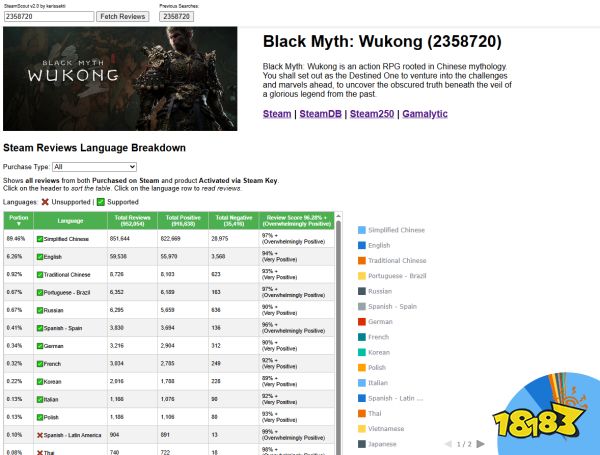The height and width of the screenshot is (455, 600).
Task: Sort table by Total Reviews header
Action: 132,220
